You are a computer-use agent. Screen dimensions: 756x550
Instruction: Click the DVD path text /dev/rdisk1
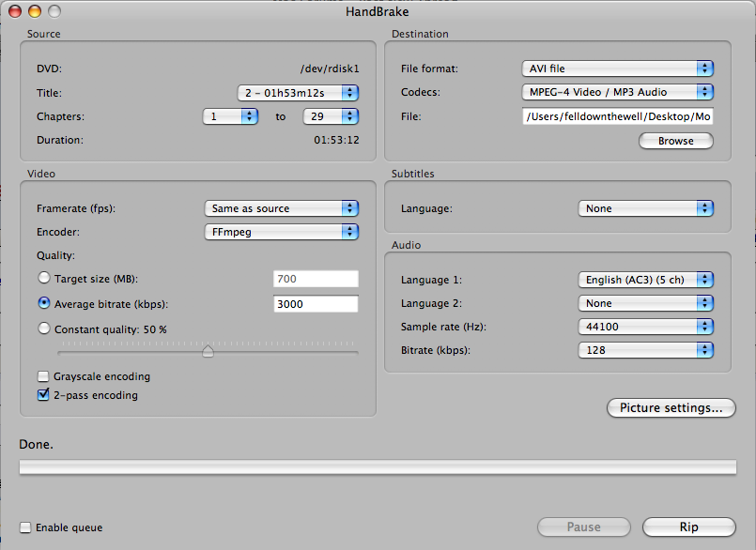pyautogui.click(x=330, y=69)
